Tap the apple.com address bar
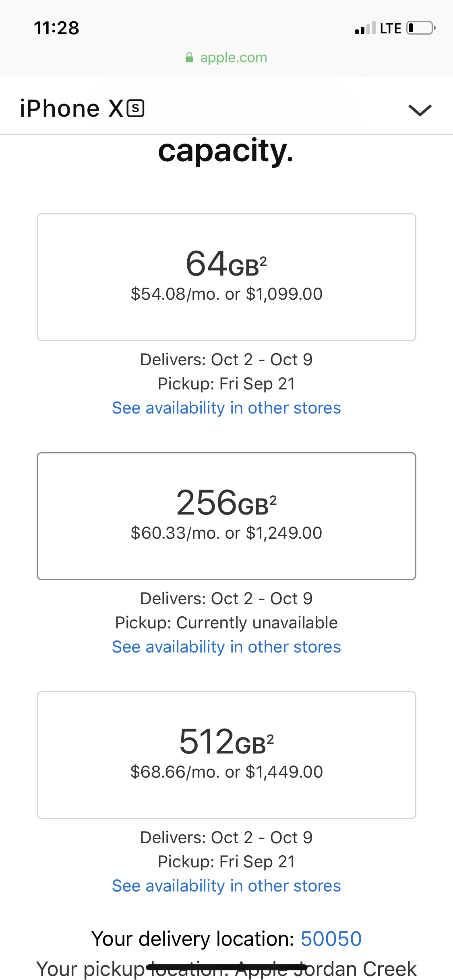The image size is (453, 980). [226, 58]
